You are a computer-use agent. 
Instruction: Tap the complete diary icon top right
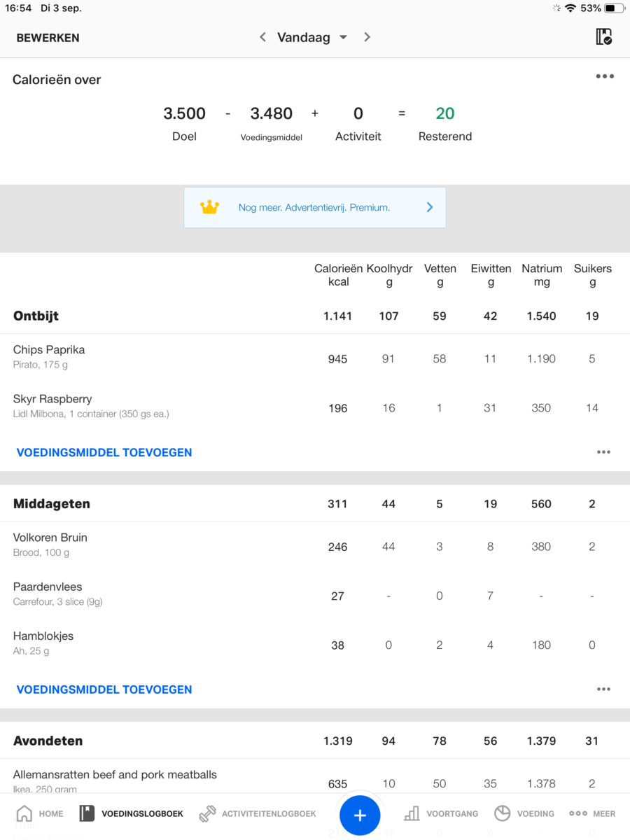coord(603,37)
